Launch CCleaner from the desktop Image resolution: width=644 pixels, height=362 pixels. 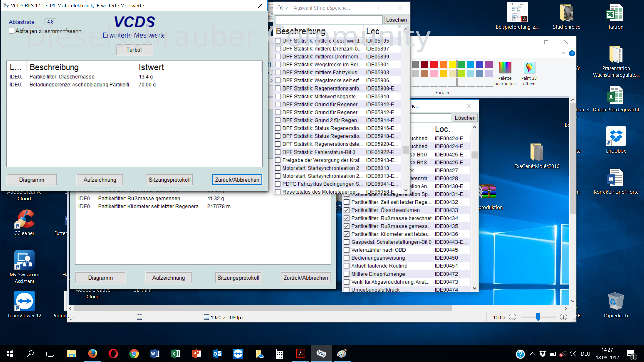(24, 223)
